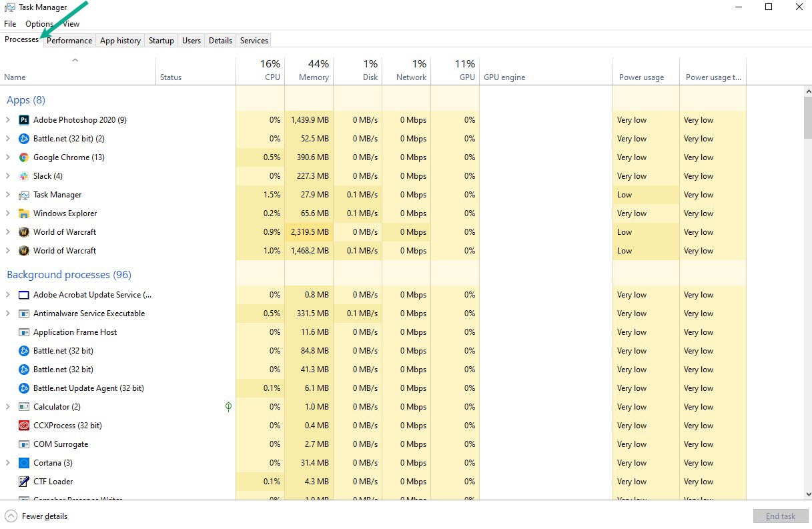
Task: Click the CTF Loader pen icon
Action: (x=23, y=482)
